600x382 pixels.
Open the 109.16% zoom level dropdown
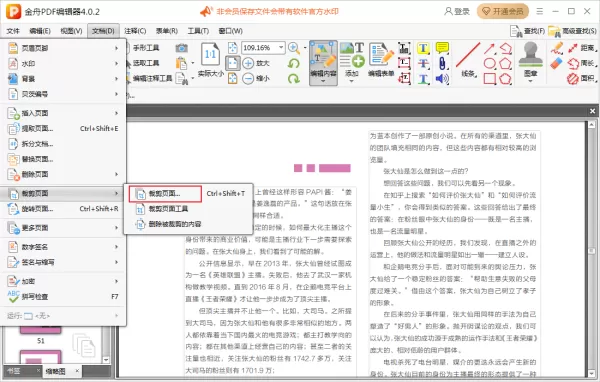(x=281, y=47)
